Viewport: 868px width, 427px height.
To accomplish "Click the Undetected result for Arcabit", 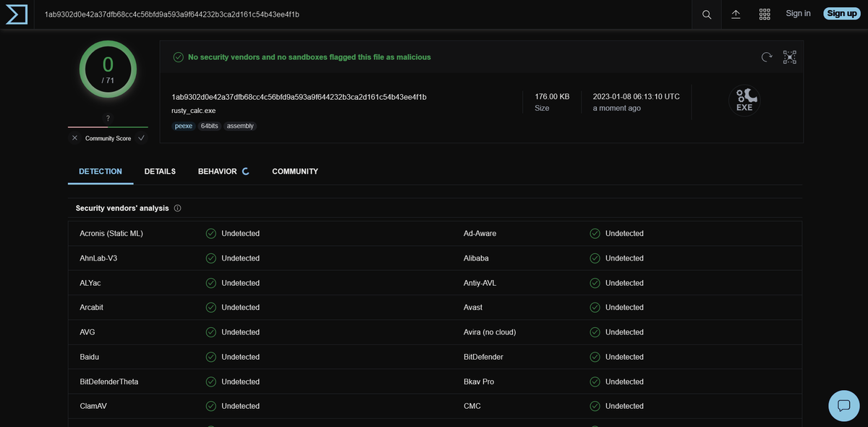I will (240, 308).
